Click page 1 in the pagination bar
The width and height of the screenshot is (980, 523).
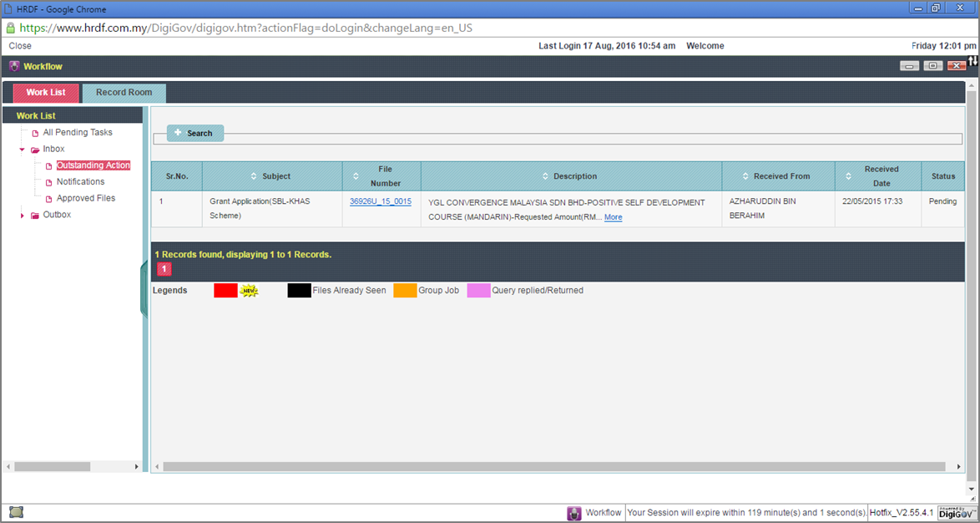click(164, 269)
